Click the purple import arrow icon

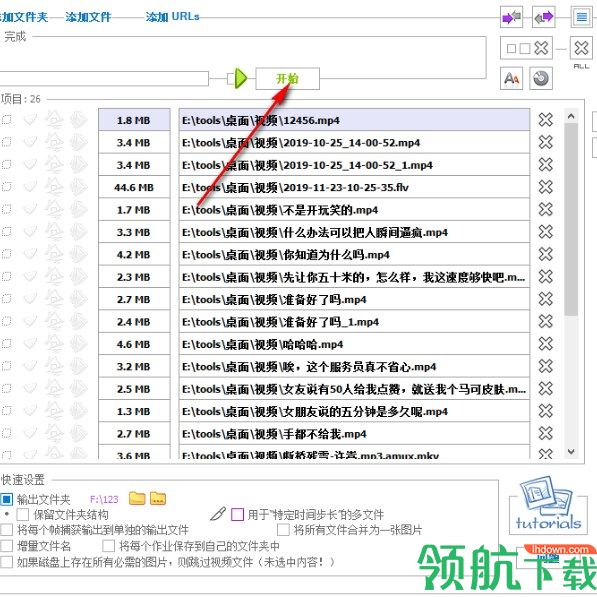pos(511,17)
